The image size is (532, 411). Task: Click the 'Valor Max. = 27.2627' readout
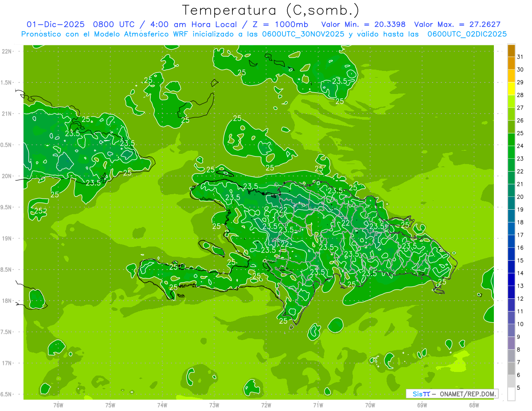[x=457, y=24]
